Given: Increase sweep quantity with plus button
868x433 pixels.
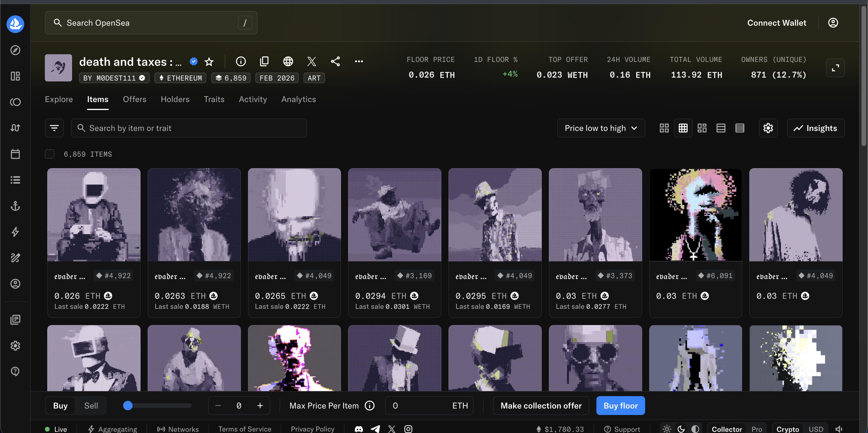Looking at the screenshot, I should (260, 406).
